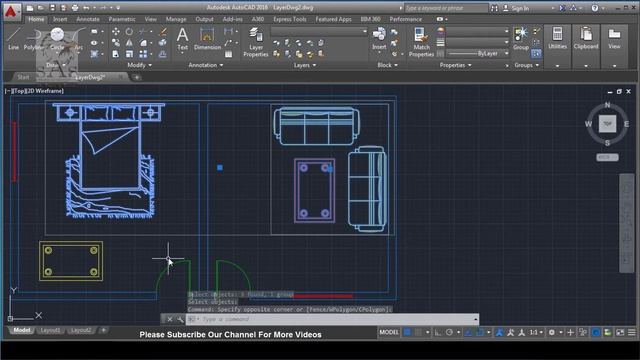Open annotation scale 1:1 dropdown
Image resolution: width=640 pixels, height=360 pixels.
[536, 333]
